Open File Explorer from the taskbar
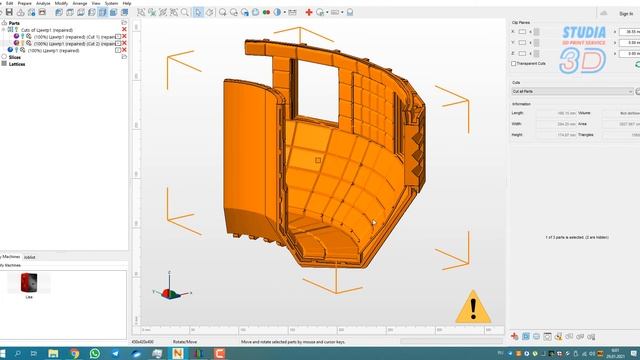Viewport: 640px width, 360px height. 53,353
